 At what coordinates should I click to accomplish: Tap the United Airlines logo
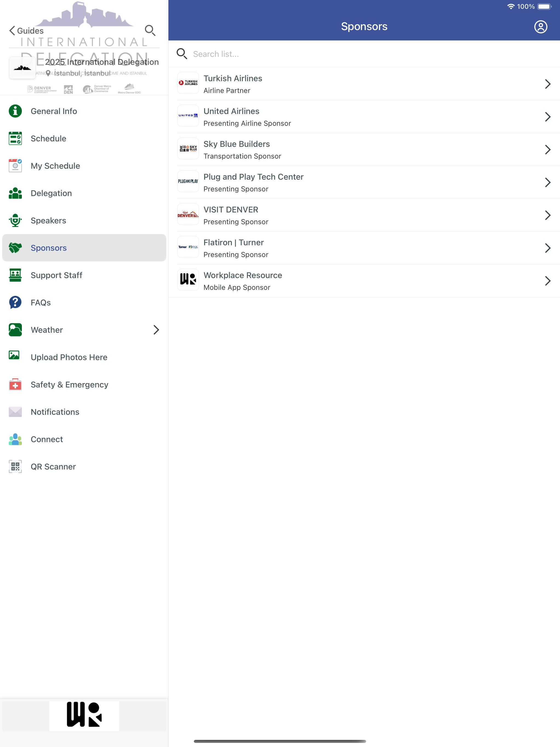[188, 115]
